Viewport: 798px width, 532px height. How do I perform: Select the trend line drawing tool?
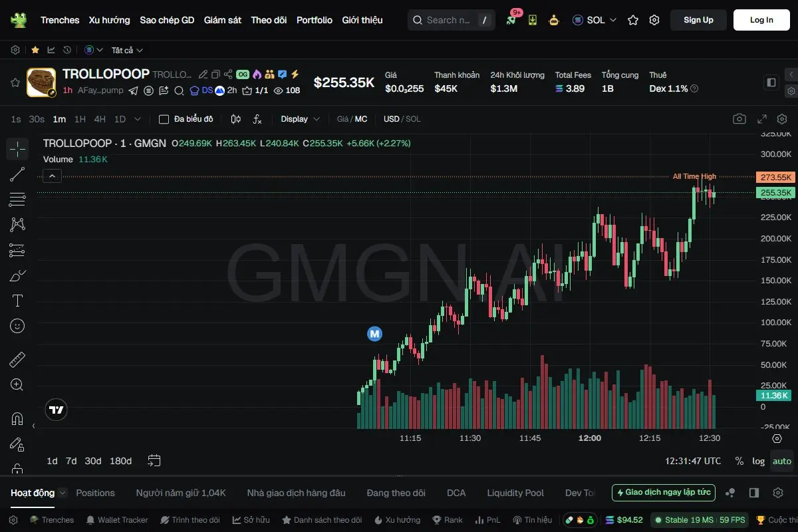(x=17, y=174)
